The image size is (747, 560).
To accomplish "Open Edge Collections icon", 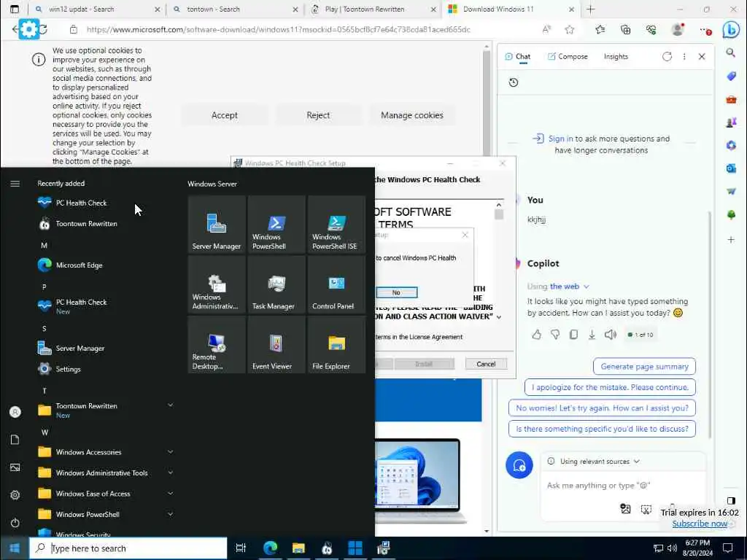I will [625, 29].
